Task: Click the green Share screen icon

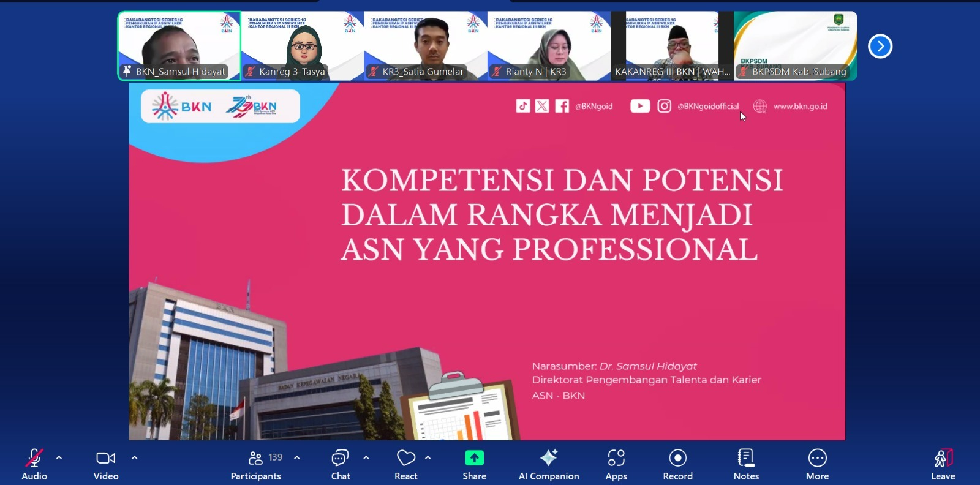Action: (x=474, y=459)
